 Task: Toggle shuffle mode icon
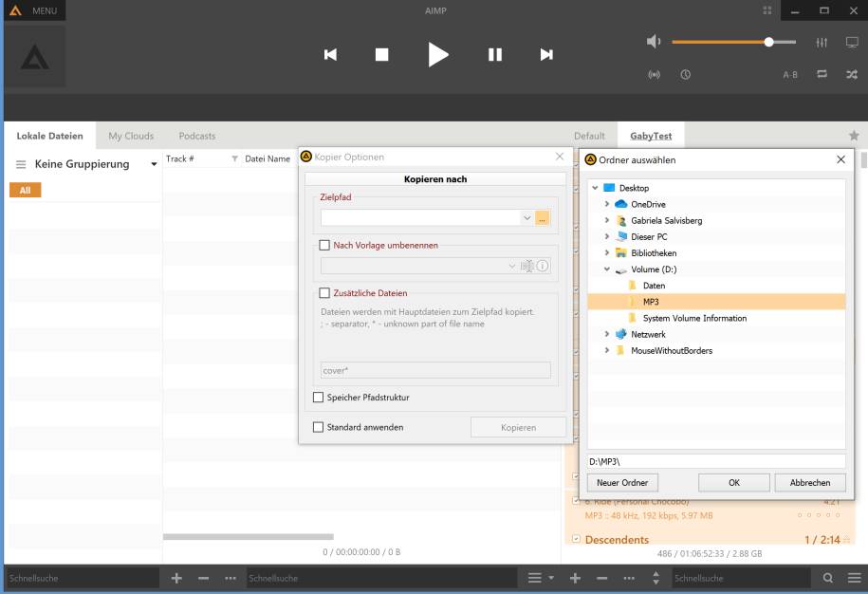tap(851, 74)
